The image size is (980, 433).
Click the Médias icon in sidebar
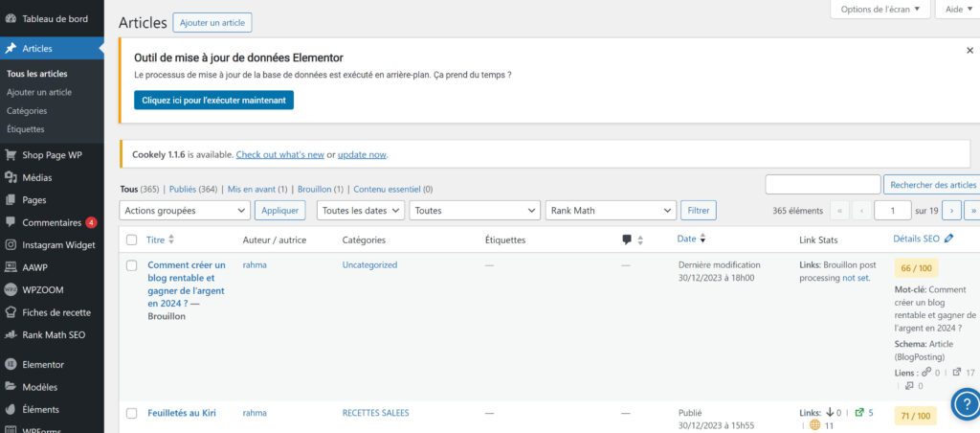point(10,178)
